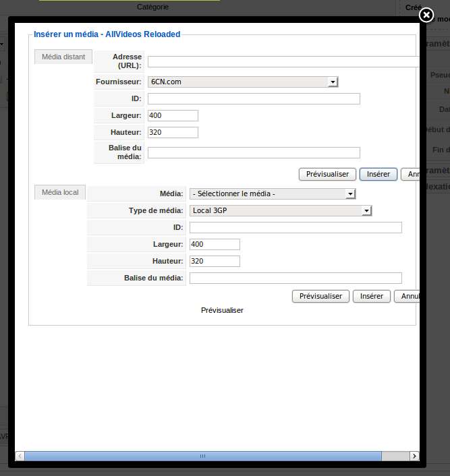450x476 pixels.
Task: Open the Sélectionner le média dropdown
Action: [272, 194]
